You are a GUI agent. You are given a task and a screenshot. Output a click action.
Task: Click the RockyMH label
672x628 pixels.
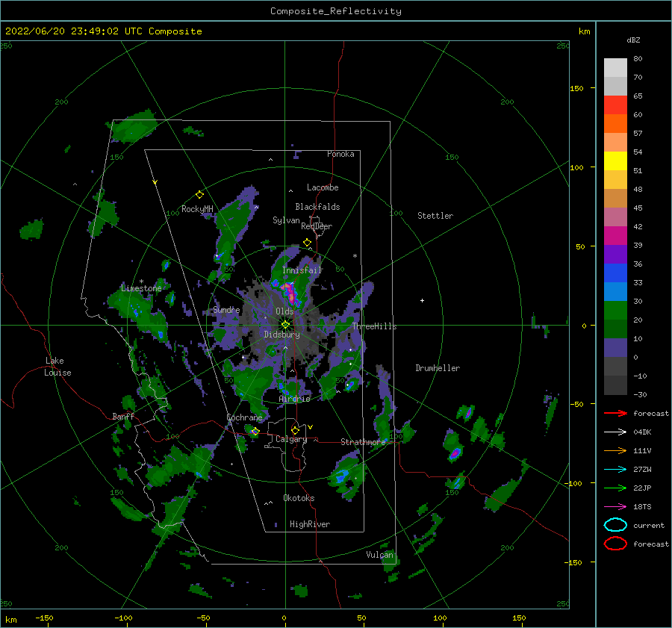197,209
